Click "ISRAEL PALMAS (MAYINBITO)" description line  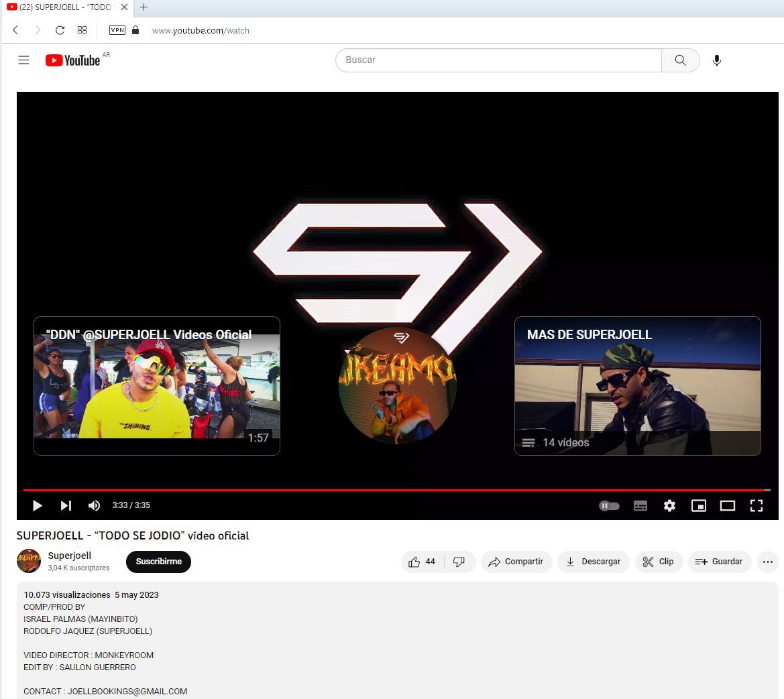coord(80,619)
